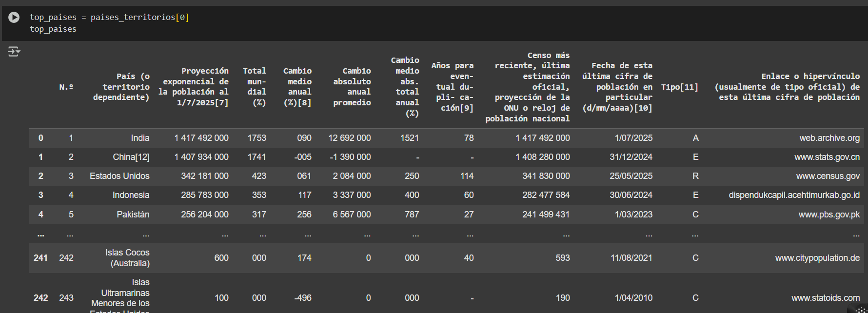Select India's doubling years value '78'
Viewport: 868px width, 313px height.
(x=469, y=138)
